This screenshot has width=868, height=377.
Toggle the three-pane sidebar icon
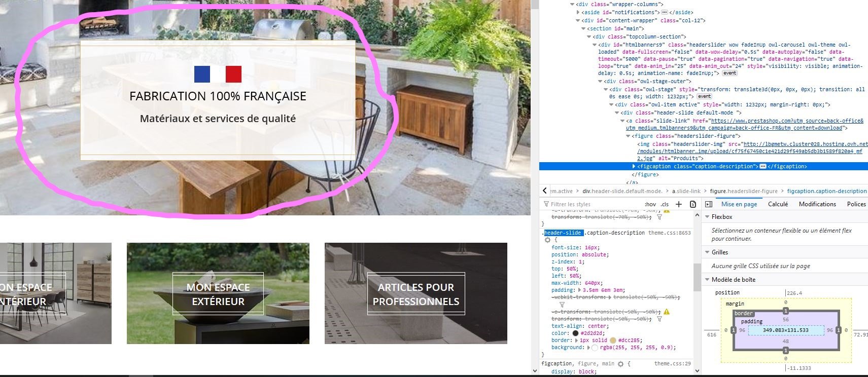click(x=709, y=204)
